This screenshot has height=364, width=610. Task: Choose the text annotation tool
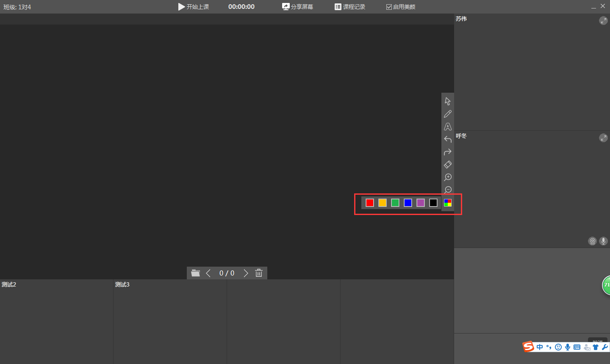point(448,127)
